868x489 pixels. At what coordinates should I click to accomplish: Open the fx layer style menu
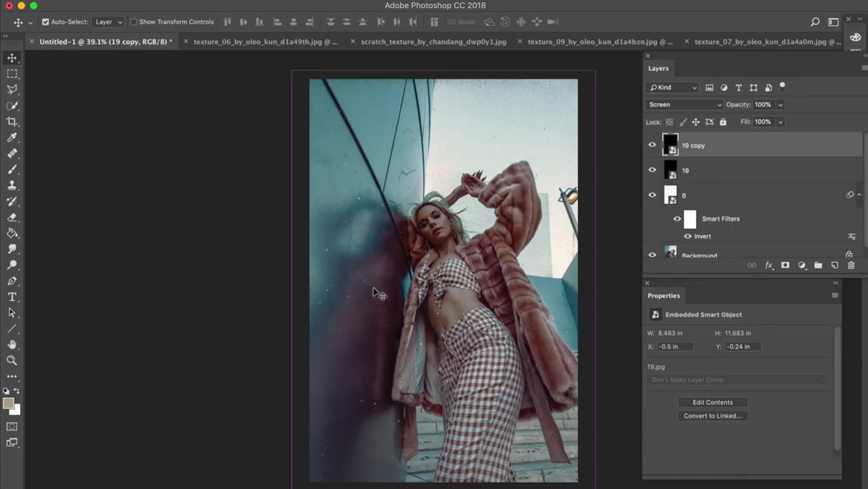769,265
